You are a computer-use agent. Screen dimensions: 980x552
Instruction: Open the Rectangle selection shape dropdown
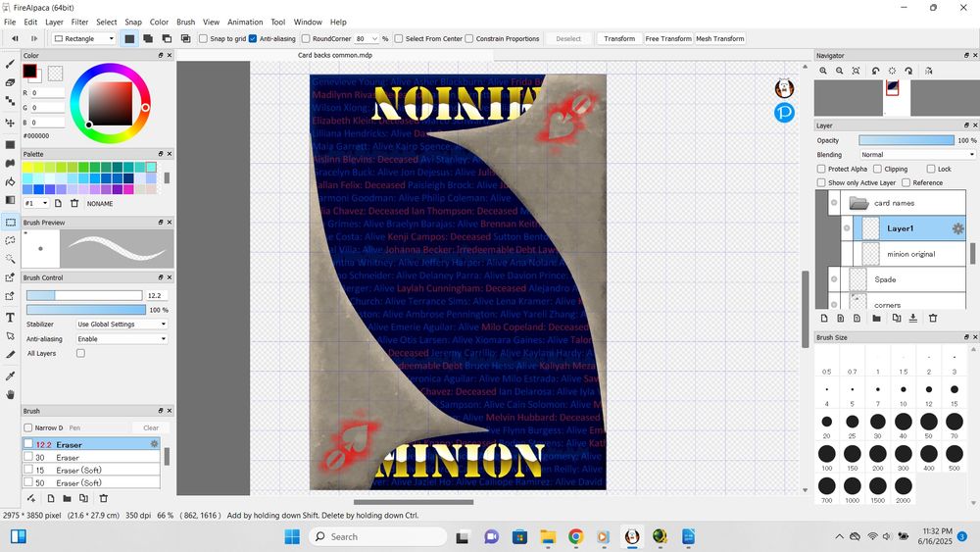pos(84,39)
